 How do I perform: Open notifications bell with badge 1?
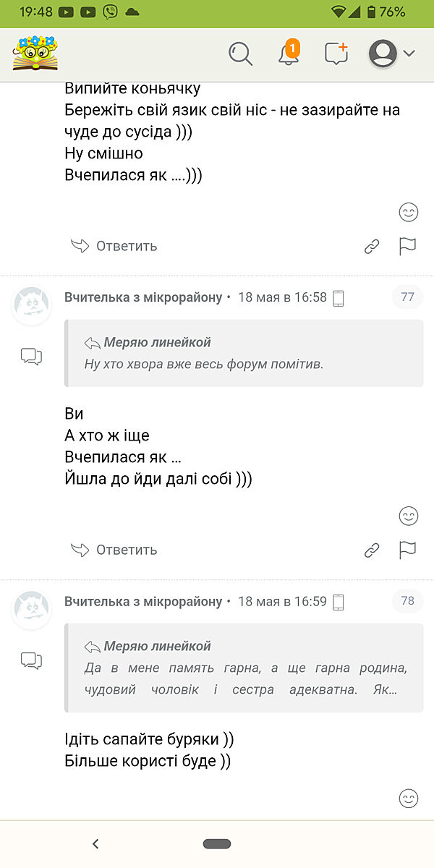289,54
